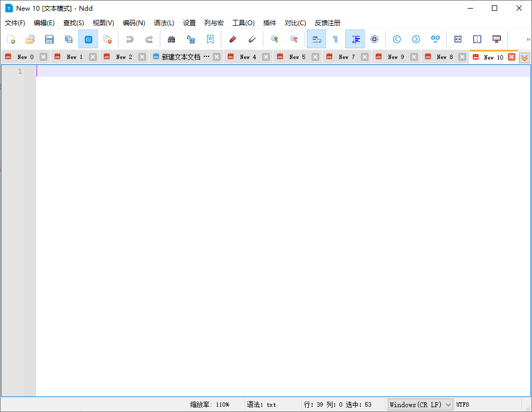Viewport: 532px width, 412px height.
Task: Open a file using the folder icon
Action: (x=30, y=39)
